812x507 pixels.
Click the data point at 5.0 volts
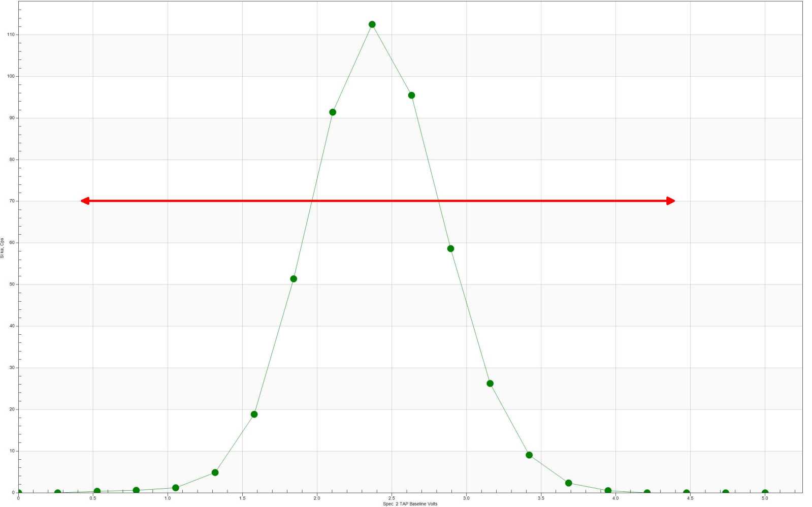pos(765,493)
